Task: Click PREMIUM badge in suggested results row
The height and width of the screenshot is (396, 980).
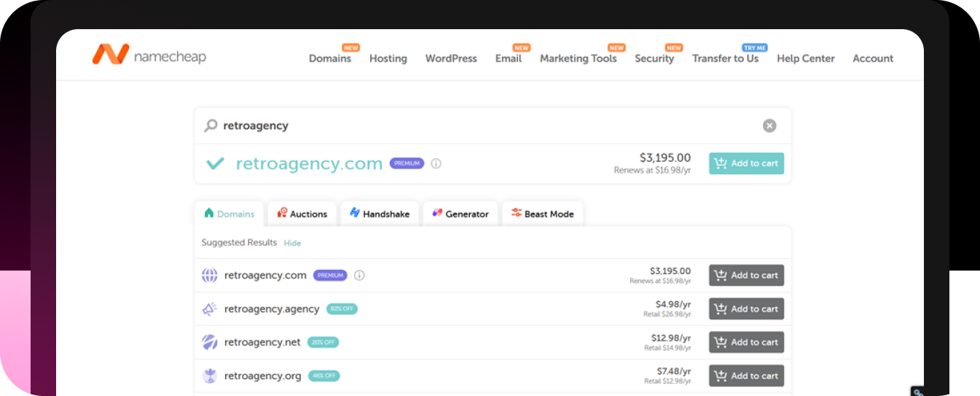Action: point(330,276)
